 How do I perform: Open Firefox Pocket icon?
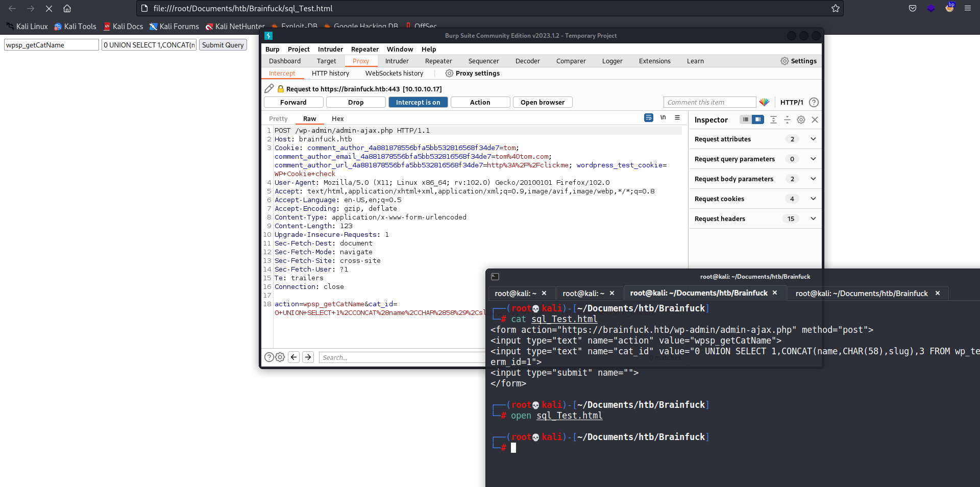point(913,8)
